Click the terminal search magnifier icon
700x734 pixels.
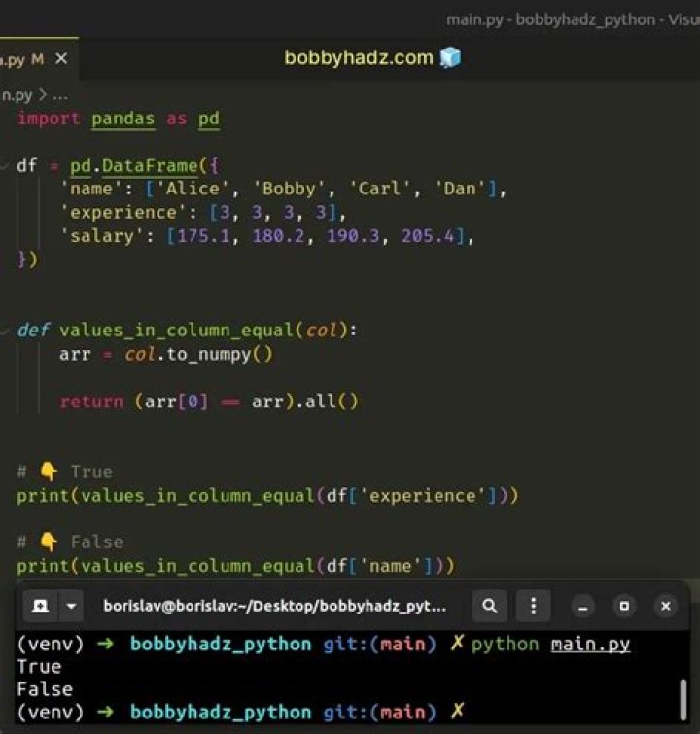(x=490, y=607)
